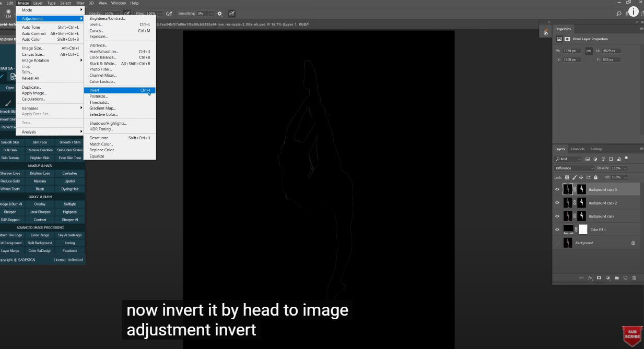
Task: Open the layer style fx menu
Action: point(590,278)
